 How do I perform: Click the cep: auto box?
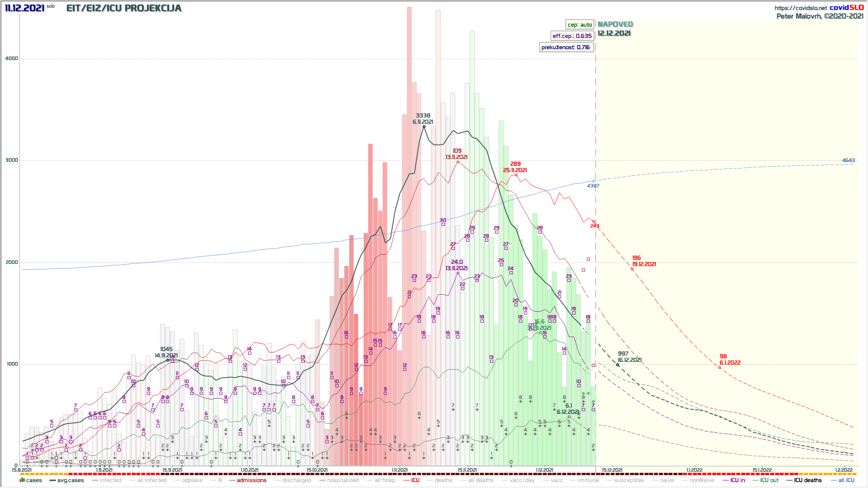(x=580, y=24)
